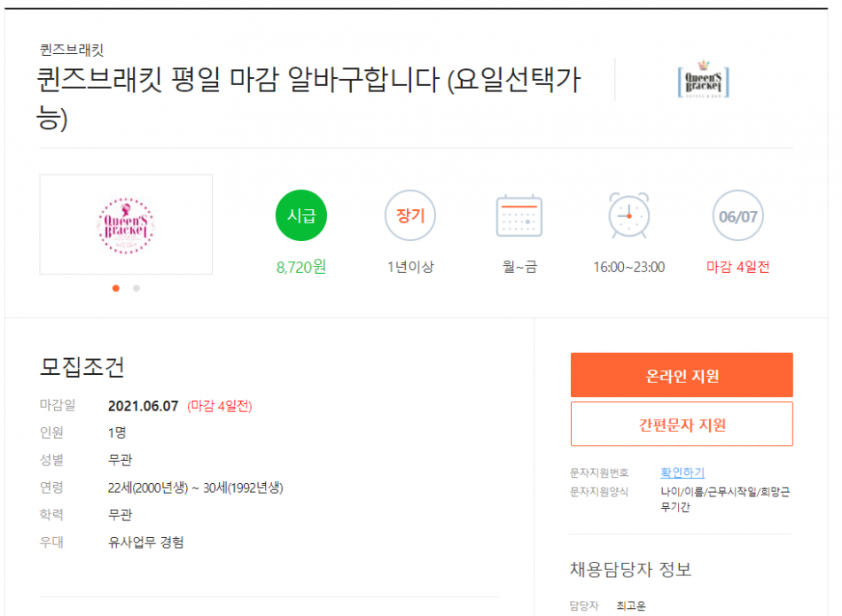Click the 2021.06.07 deadline date
This screenshot has width=842, height=616.
(143, 406)
